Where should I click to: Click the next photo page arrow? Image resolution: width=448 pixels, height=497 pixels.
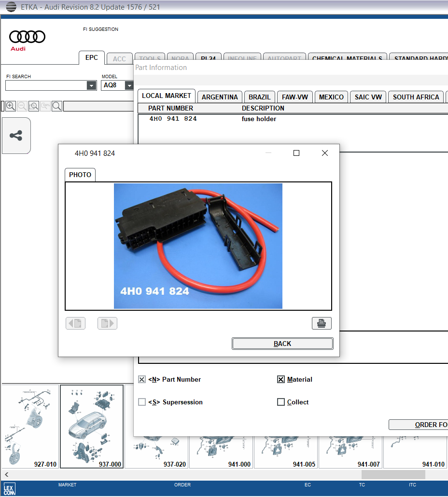pos(107,323)
